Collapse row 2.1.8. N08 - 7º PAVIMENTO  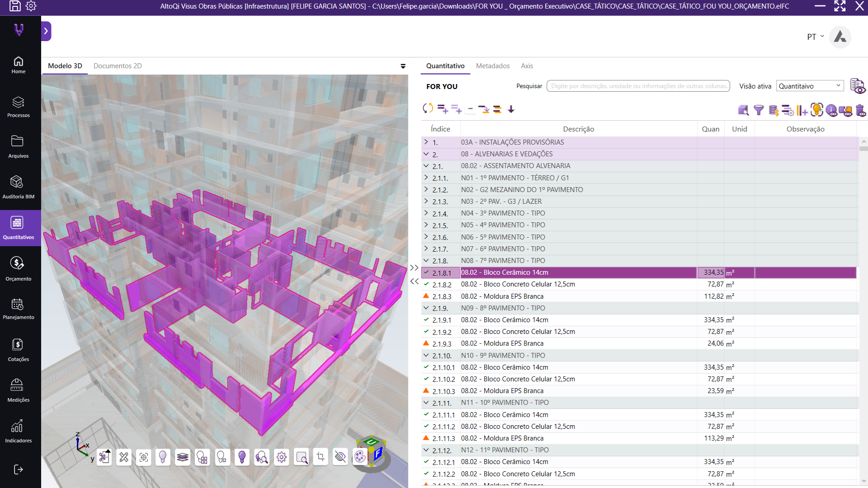pyautogui.click(x=426, y=261)
